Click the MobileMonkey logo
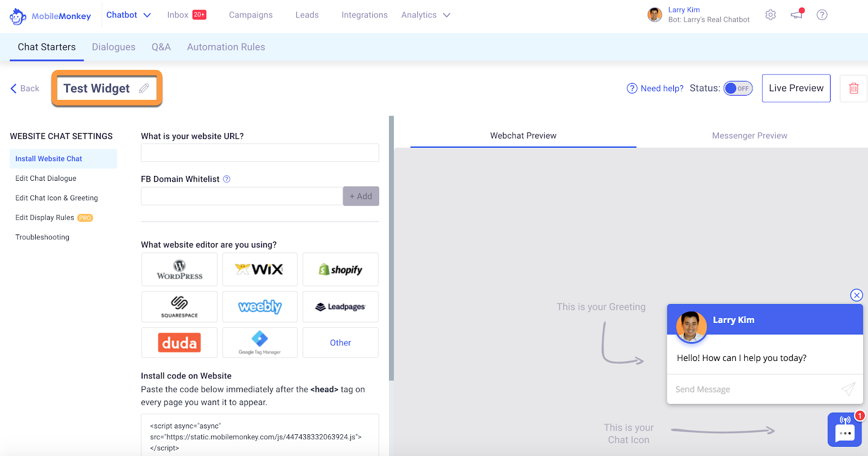 (50, 16)
